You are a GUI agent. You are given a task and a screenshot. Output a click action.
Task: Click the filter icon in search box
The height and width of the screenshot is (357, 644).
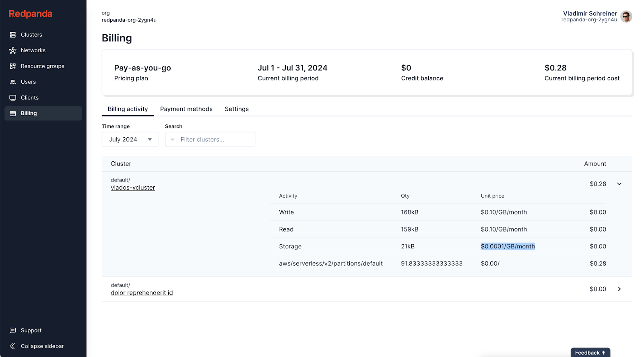coord(173,139)
